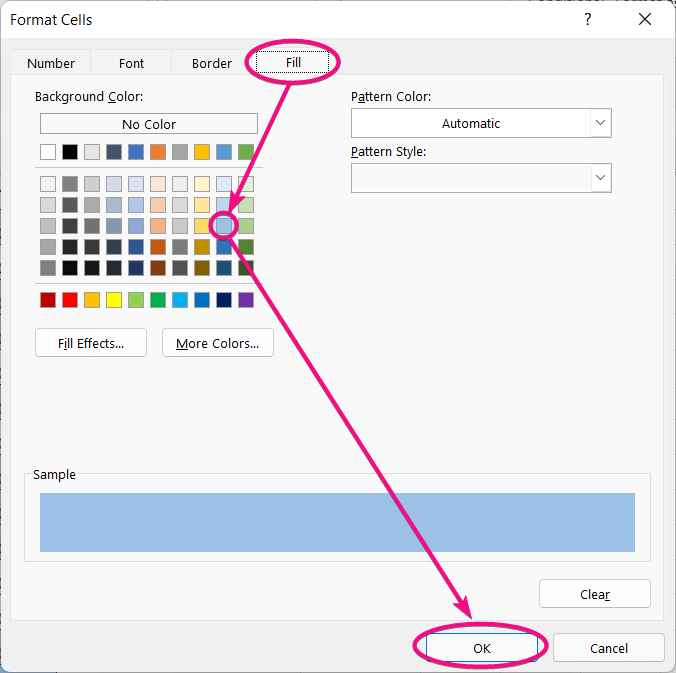
Task: Choose the dark navy standard color swatch
Action: point(224,300)
